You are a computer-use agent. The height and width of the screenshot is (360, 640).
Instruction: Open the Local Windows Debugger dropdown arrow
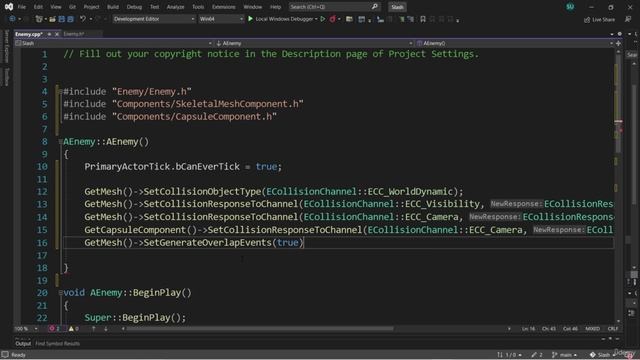tap(316, 19)
